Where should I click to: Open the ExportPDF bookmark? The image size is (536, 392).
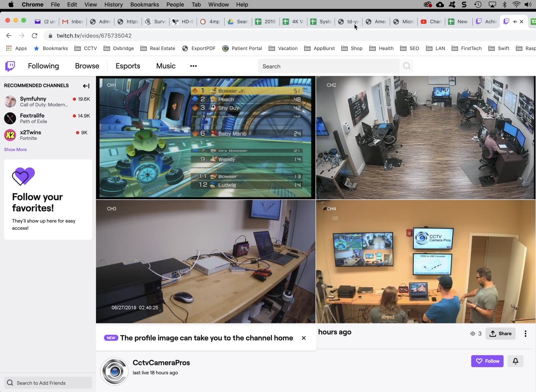click(199, 48)
